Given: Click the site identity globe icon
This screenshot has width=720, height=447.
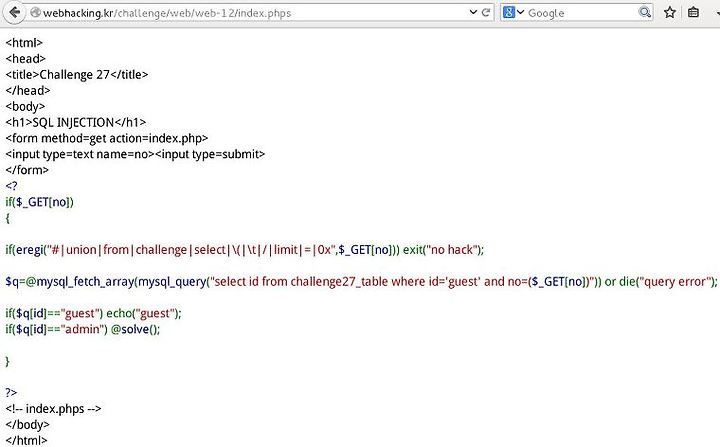Looking at the screenshot, I should [35, 12].
